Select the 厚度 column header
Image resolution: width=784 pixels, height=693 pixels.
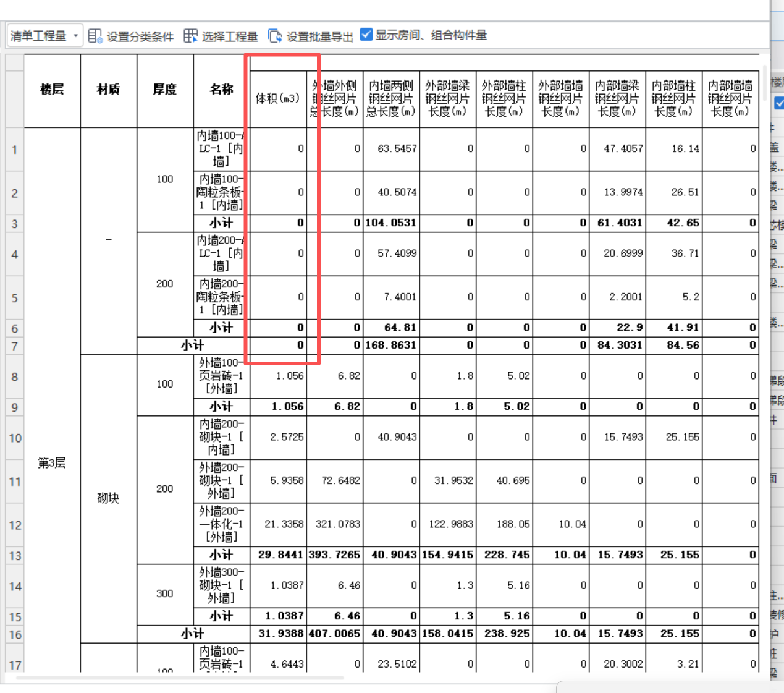pyautogui.click(x=165, y=90)
